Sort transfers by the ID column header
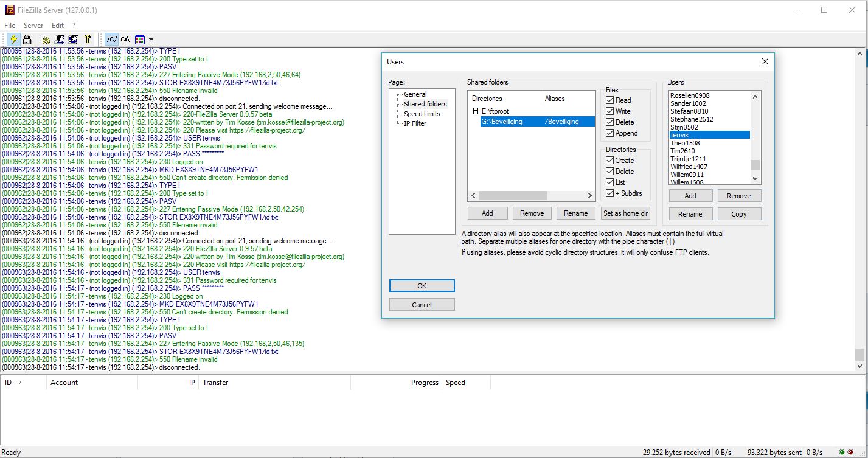This screenshot has height=458, width=868. point(24,383)
